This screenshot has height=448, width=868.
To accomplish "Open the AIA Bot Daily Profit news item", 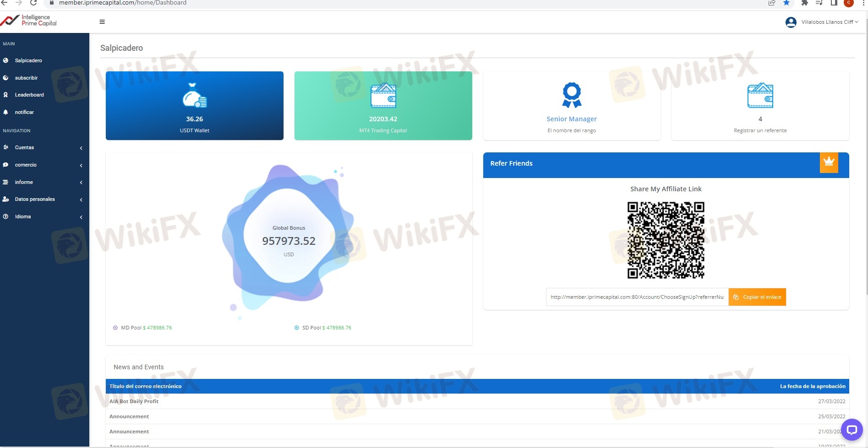I will (x=134, y=401).
